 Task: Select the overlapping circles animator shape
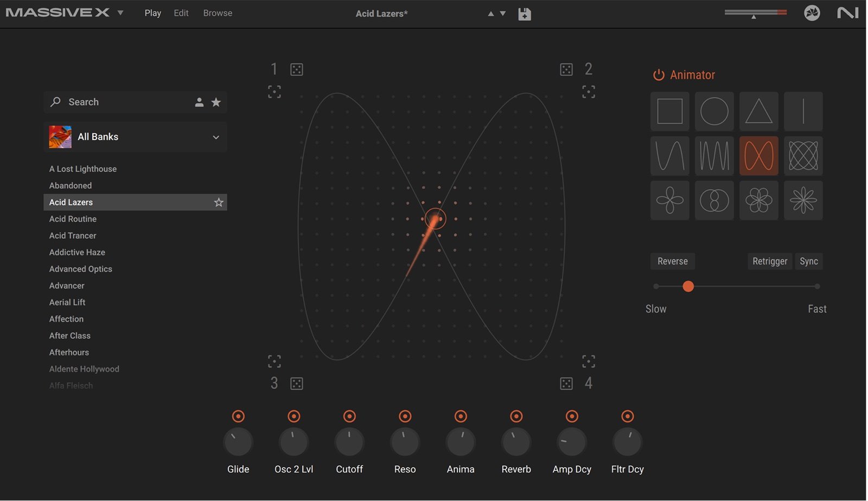714,200
